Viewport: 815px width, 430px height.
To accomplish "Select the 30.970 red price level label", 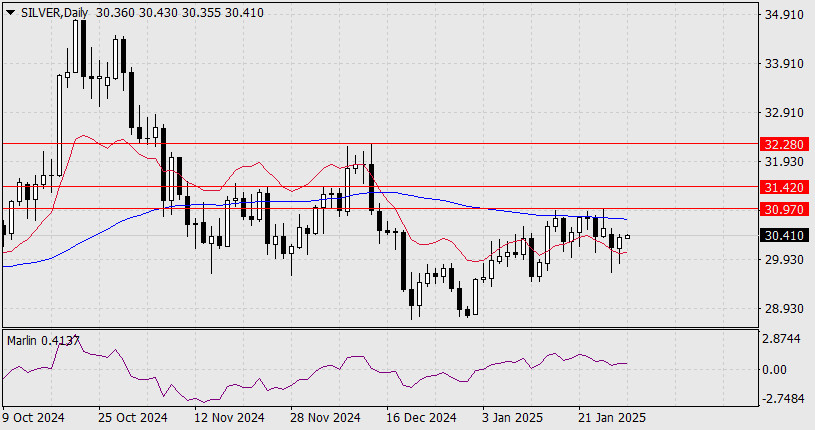I will [784, 210].
